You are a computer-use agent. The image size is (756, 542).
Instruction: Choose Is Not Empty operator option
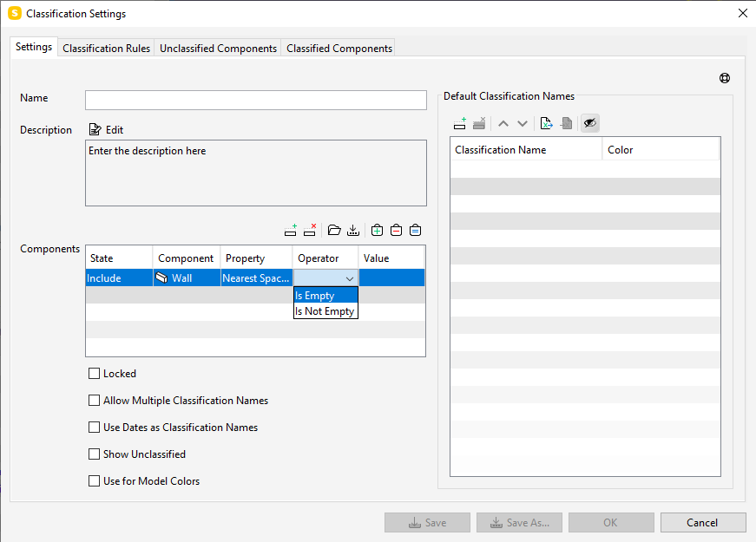click(x=325, y=311)
